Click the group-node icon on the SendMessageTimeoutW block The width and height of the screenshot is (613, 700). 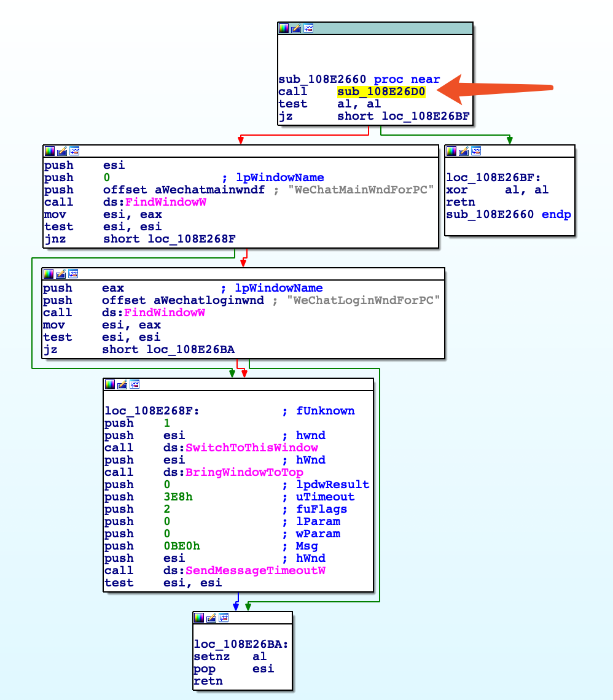135,384
